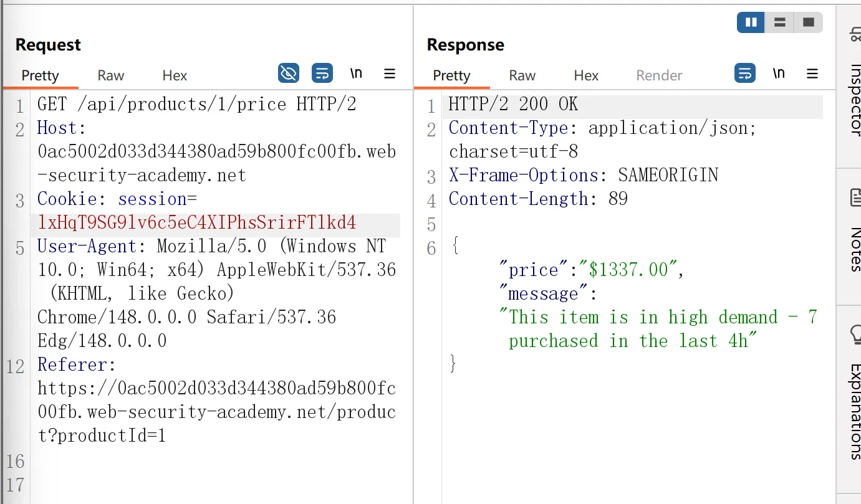861x504 pixels.
Task: Switch Response view to Hex tab
Action: tap(586, 76)
